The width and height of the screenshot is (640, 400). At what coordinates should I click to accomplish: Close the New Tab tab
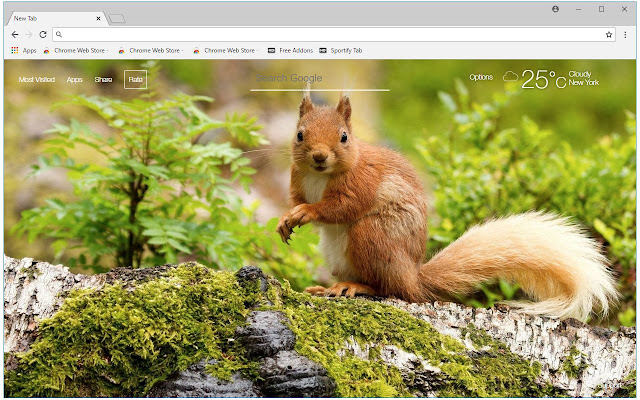point(98,18)
